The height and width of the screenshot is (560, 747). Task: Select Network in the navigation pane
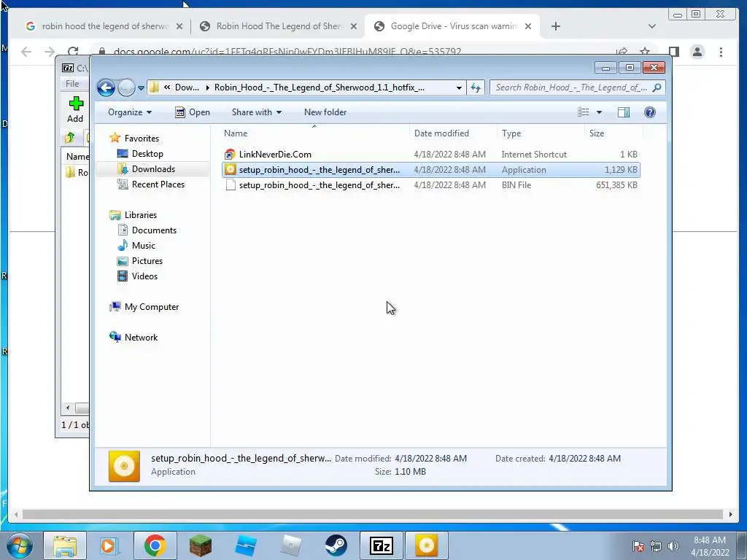pyautogui.click(x=141, y=337)
